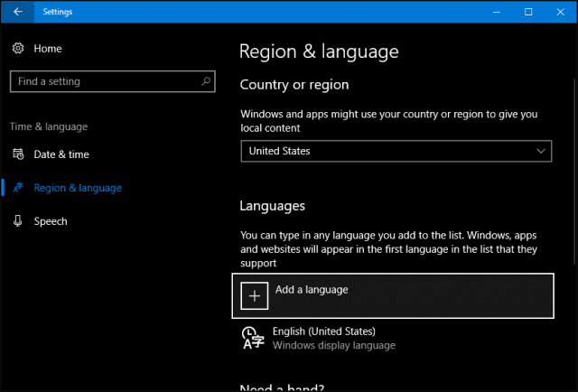Click the Speech microphone icon
This screenshot has width=578, height=392.
click(x=18, y=221)
